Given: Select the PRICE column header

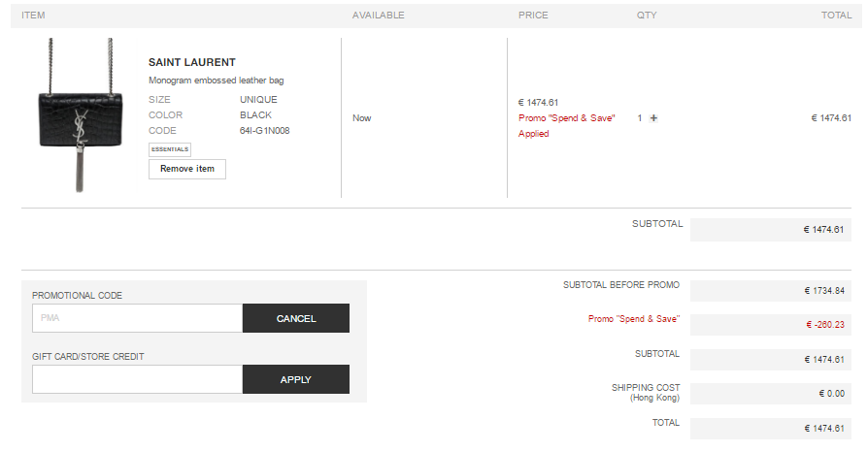Looking at the screenshot, I should (533, 16).
